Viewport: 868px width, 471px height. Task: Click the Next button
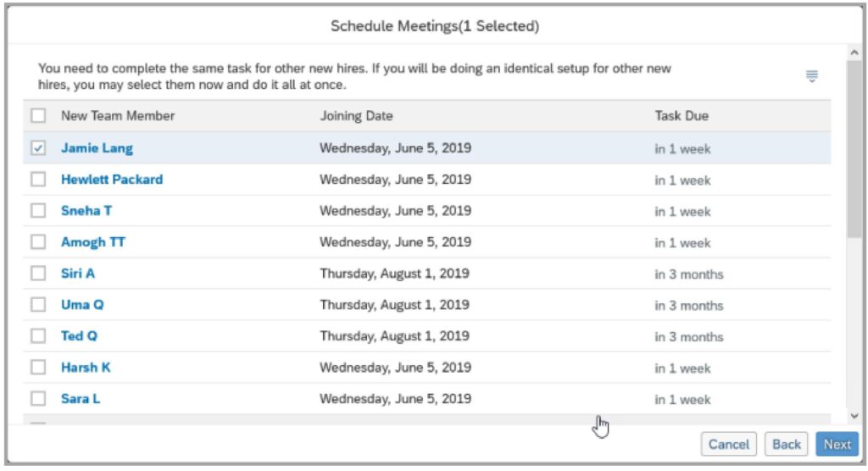point(837,444)
